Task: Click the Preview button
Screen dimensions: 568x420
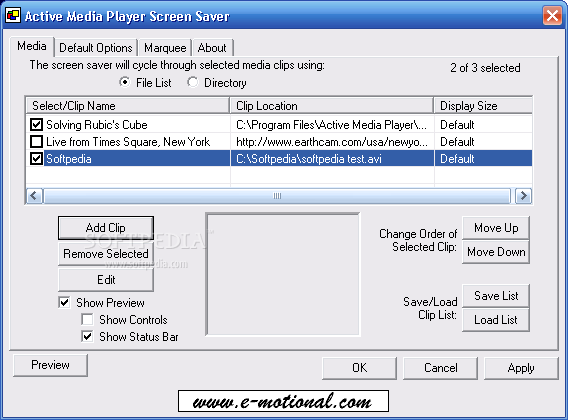Action: click(x=50, y=365)
